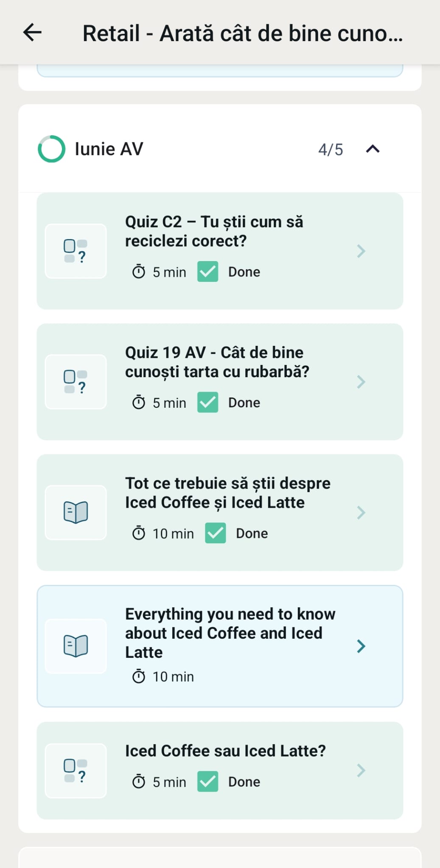Viewport: 440px width, 868px height.
Task: Click the stopwatch icon on Quiz C2
Action: 139,272
